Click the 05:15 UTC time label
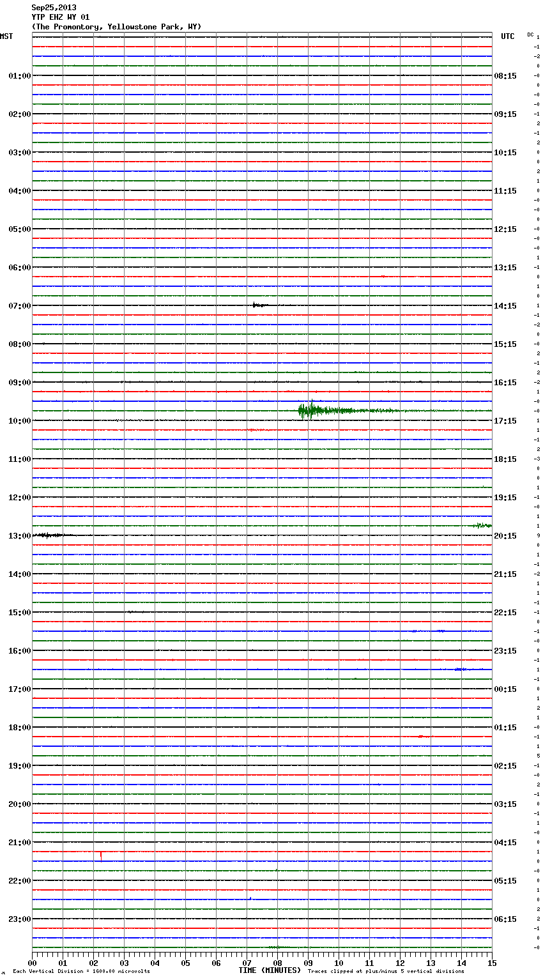 [505, 881]
